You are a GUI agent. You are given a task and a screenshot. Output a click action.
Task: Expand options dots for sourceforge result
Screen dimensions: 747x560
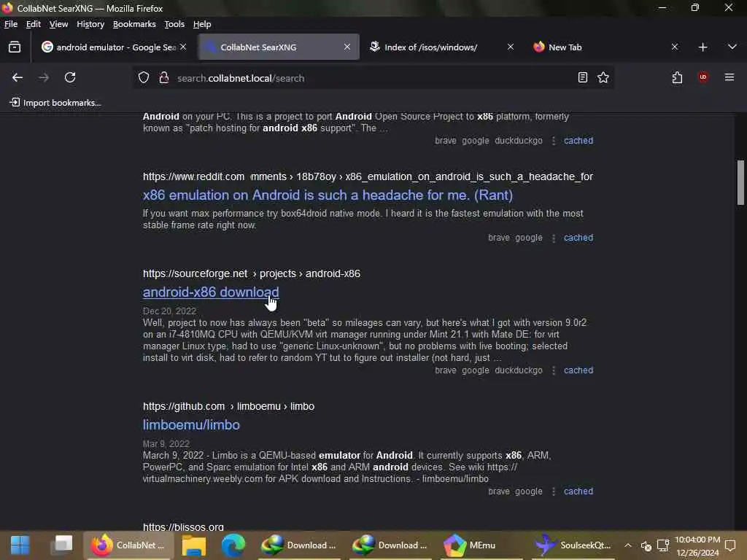pyautogui.click(x=553, y=370)
